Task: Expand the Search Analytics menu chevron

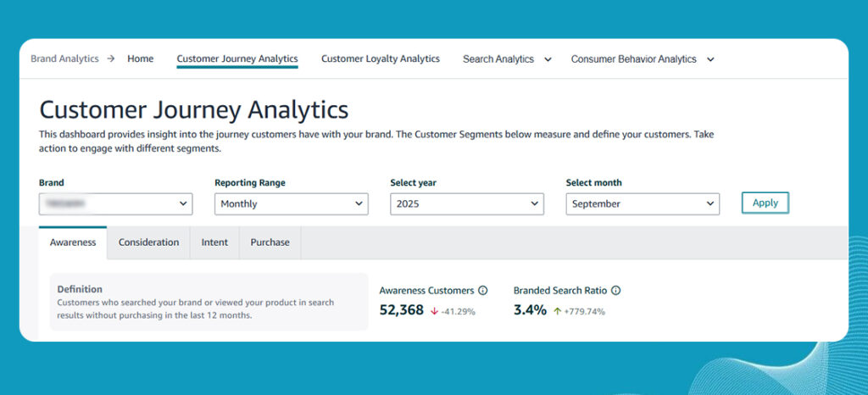Action: click(548, 59)
